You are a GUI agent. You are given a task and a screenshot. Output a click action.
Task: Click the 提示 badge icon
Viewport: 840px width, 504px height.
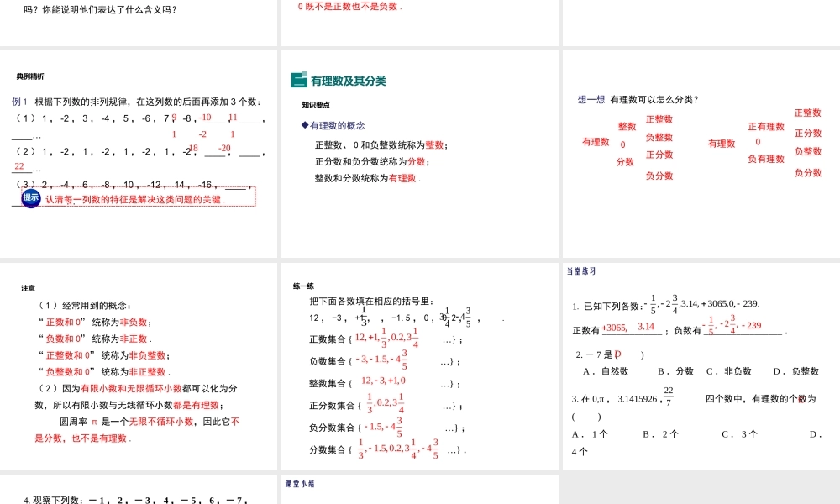click(x=28, y=198)
